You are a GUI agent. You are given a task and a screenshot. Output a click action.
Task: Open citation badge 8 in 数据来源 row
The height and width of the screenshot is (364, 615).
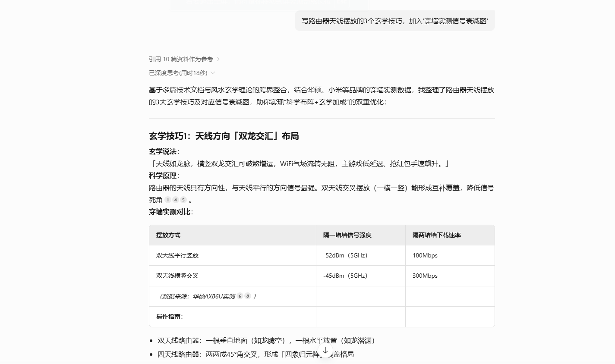(x=248, y=296)
